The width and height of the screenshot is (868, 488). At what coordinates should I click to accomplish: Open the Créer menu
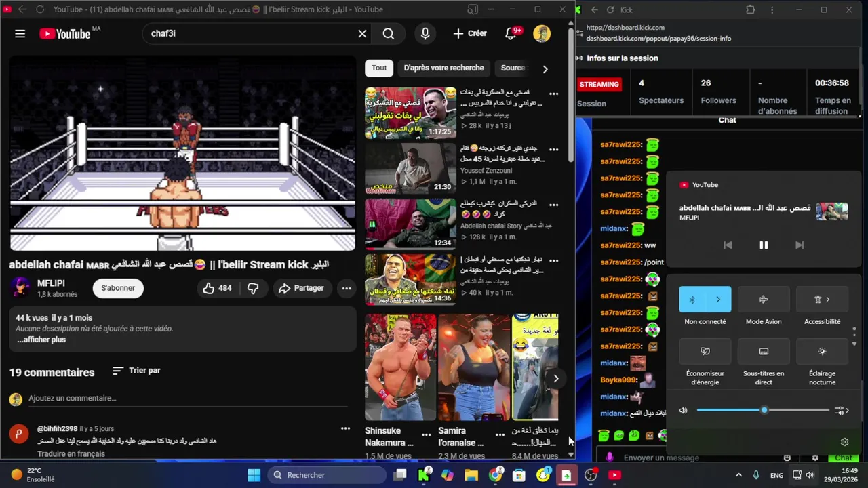(469, 33)
